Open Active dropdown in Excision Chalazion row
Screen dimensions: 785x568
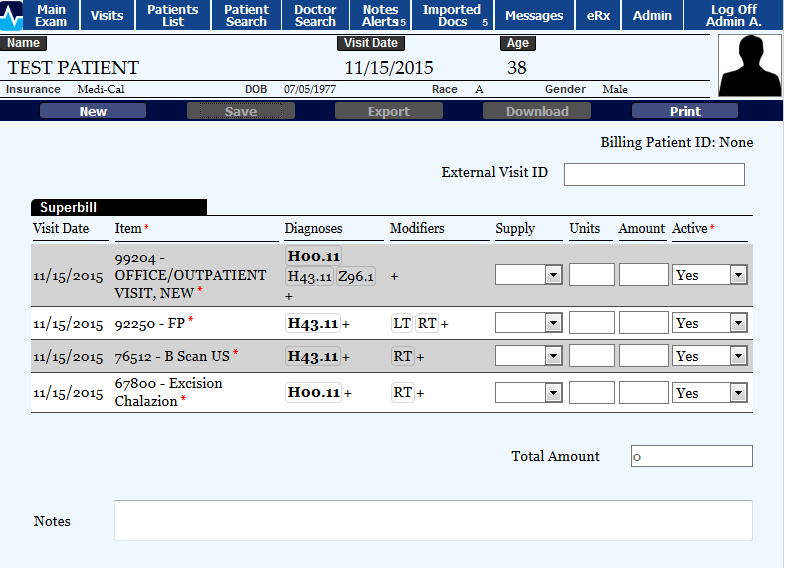tap(709, 392)
